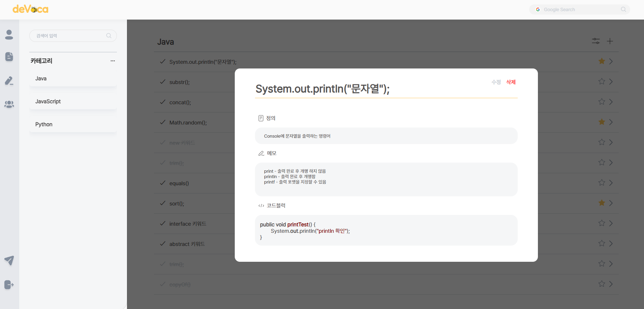Expand details chevron for sort(); entry
The height and width of the screenshot is (309, 644).
click(611, 203)
